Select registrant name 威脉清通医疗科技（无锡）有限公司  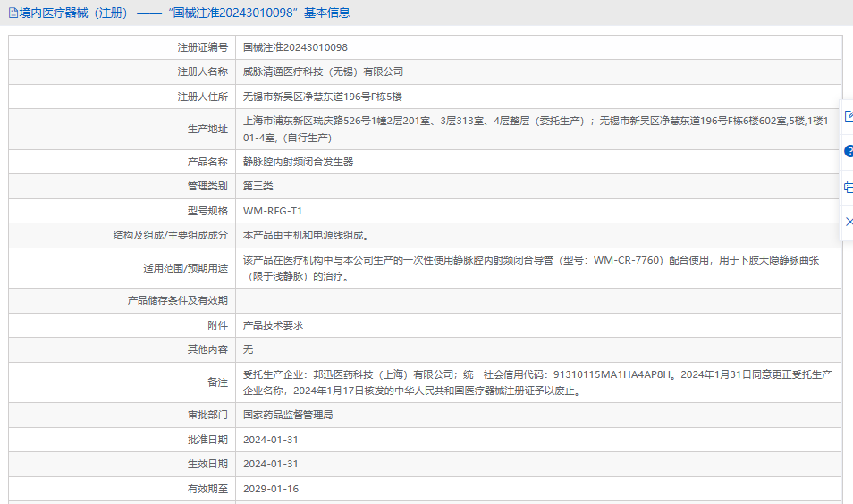pyautogui.click(x=323, y=71)
